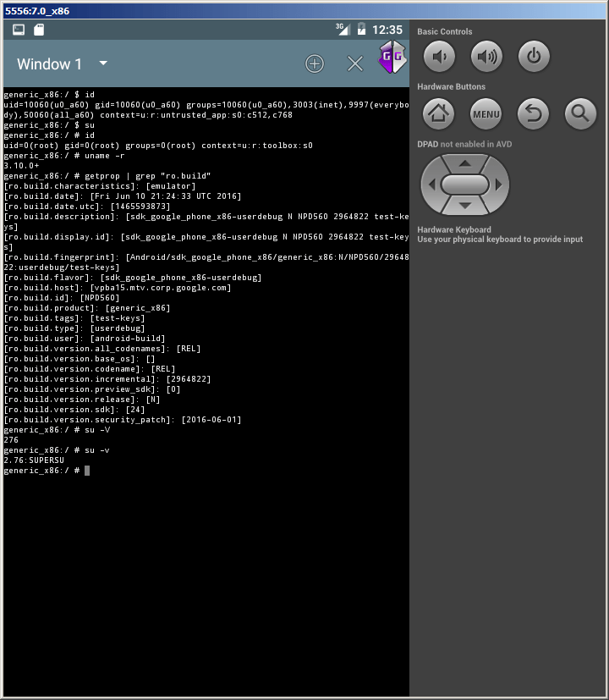Click the '[ro.build.version.sdk]: [24]' line
The width and height of the screenshot is (609, 700).
(x=74, y=410)
